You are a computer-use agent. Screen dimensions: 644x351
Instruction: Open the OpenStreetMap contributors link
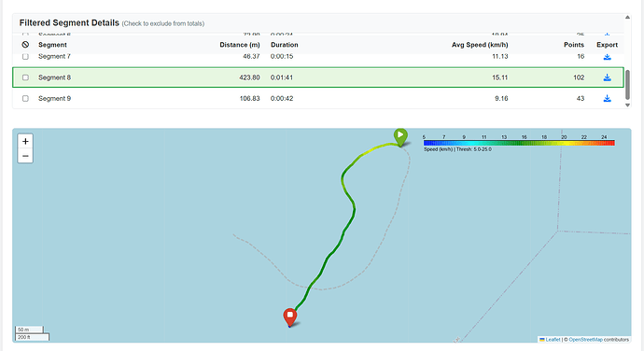[x=599, y=340]
